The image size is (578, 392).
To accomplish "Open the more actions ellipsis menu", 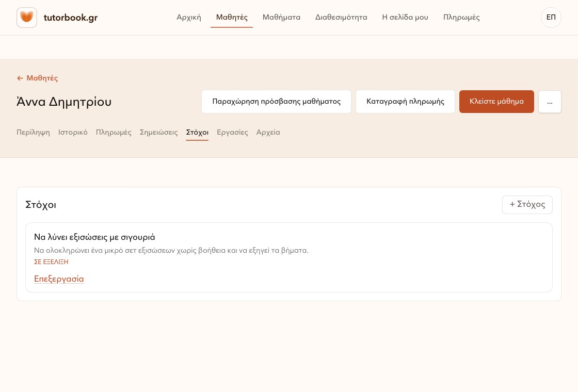I will 550,102.
